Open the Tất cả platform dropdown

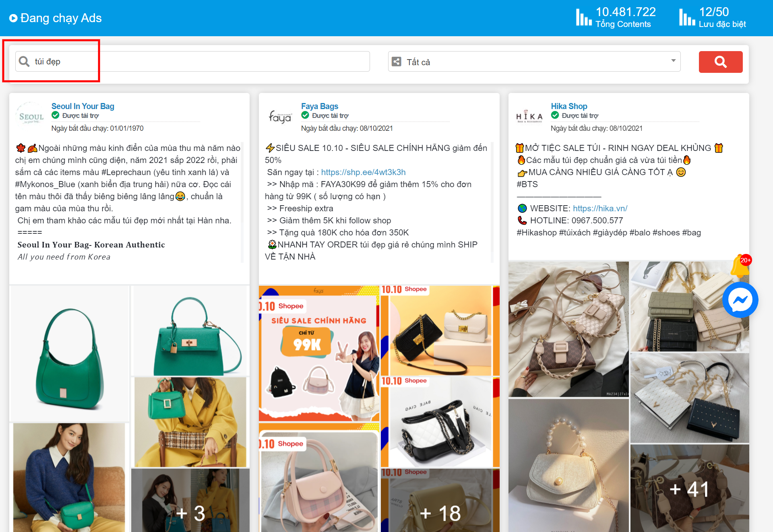pyautogui.click(x=534, y=62)
